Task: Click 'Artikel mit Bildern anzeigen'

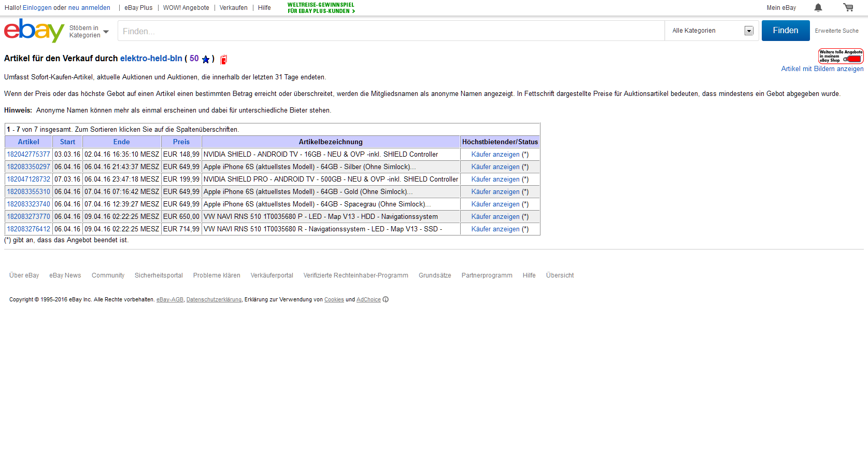Action: [822, 69]
